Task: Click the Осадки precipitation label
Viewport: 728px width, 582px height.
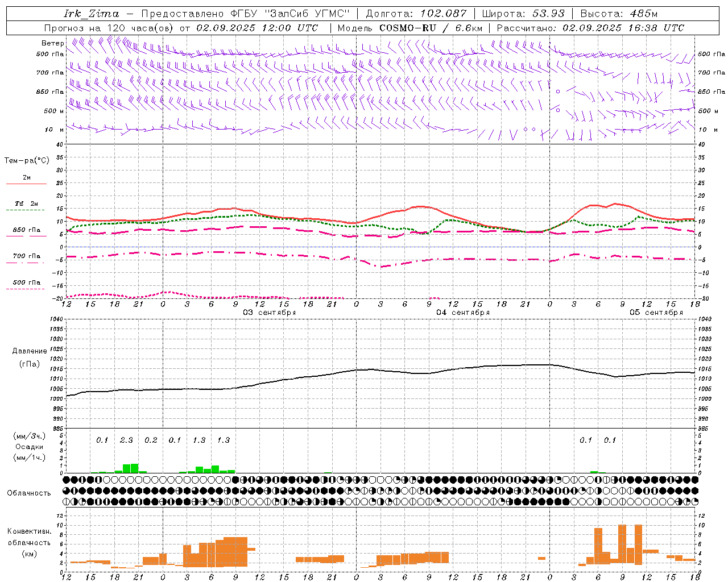Action: pos(29,447)
